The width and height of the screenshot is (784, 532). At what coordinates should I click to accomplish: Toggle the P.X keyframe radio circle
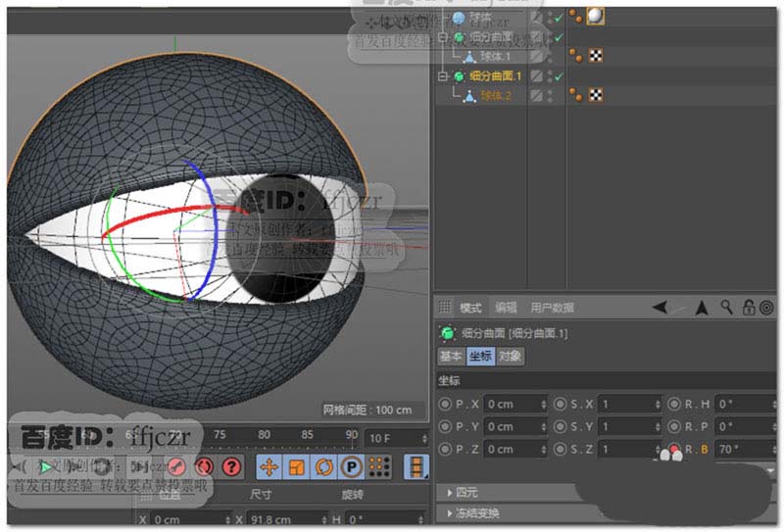point(446,404)
